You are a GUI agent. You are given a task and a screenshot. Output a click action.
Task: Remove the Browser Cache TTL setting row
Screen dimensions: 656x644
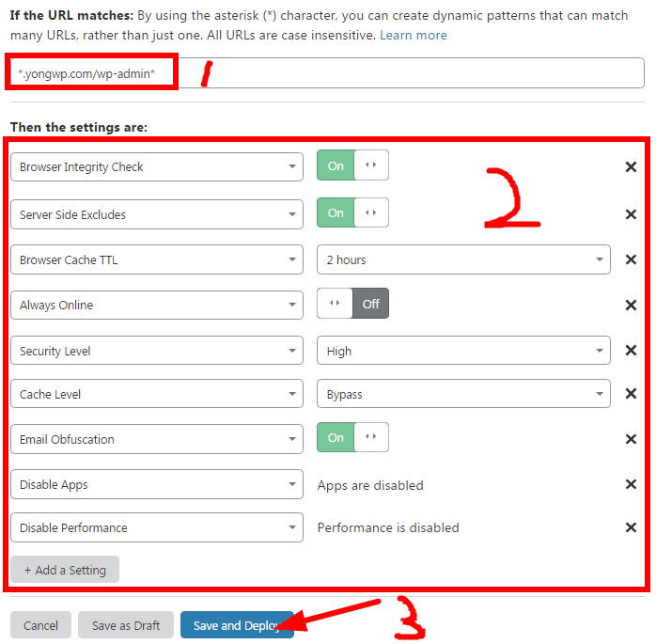[631, 260]
